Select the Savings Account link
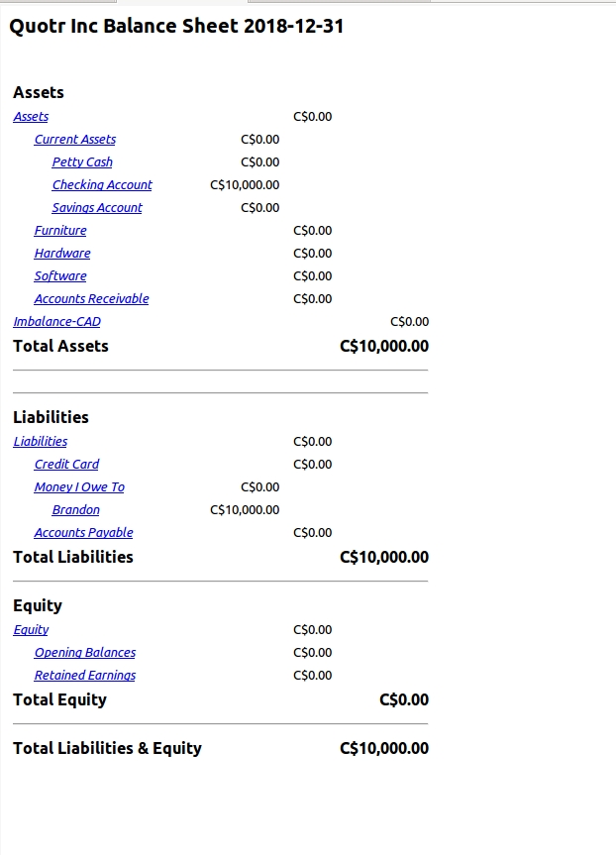This screenshot has height=855, width=616. coord(97,208)
